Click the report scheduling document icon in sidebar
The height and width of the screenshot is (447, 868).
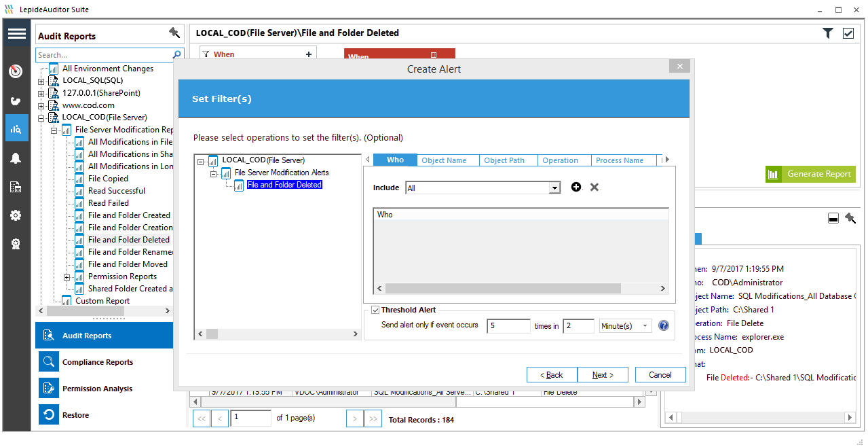click(16, 187)
